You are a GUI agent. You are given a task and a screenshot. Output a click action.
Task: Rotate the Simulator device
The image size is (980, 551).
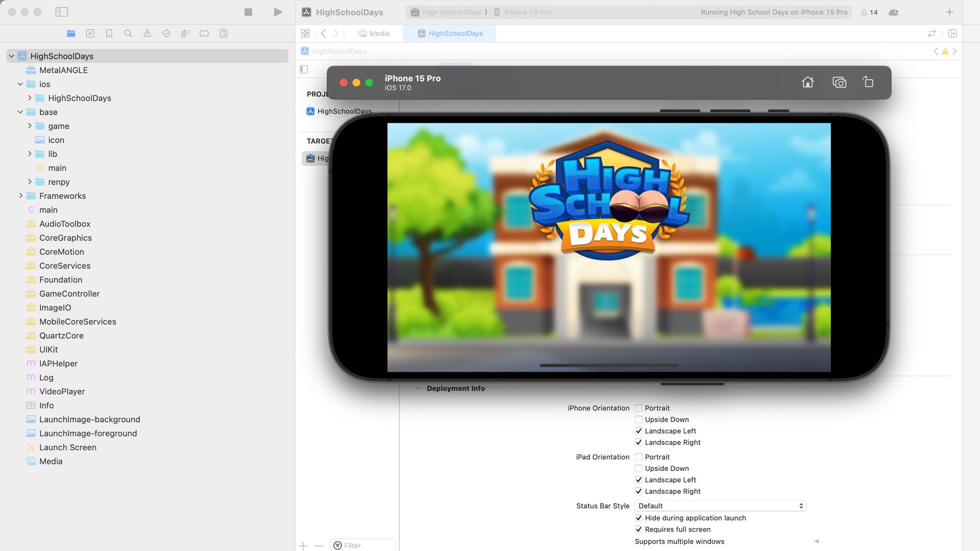click(868, 82)
